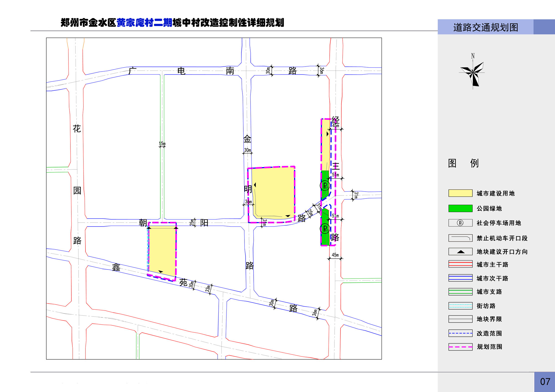Click the magenta dashed 规划范围 legend symbol
The width and height of the screenshot is (555, 392).
(460, 347)
